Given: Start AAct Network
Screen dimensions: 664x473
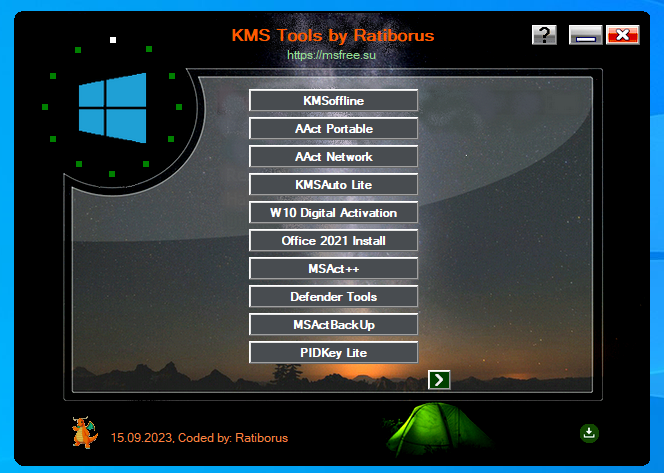Looking at the screenshot, I should (x=333, y=157).
